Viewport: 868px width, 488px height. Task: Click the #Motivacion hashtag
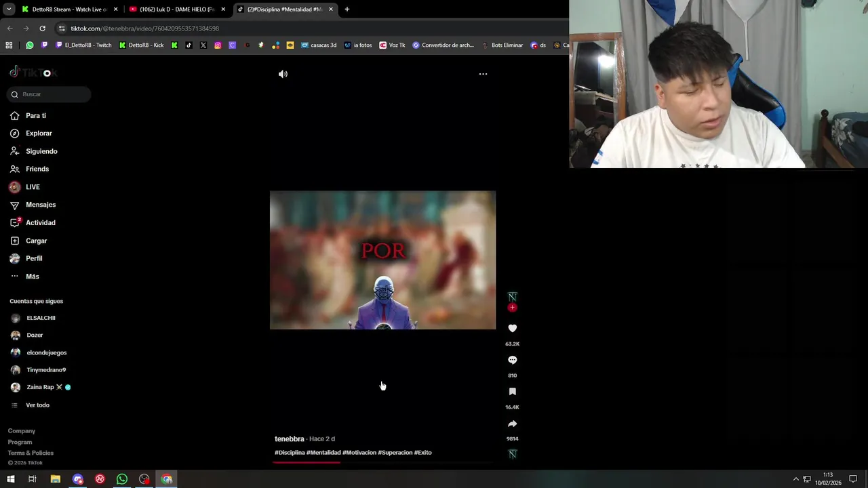(x=359, y=453)
